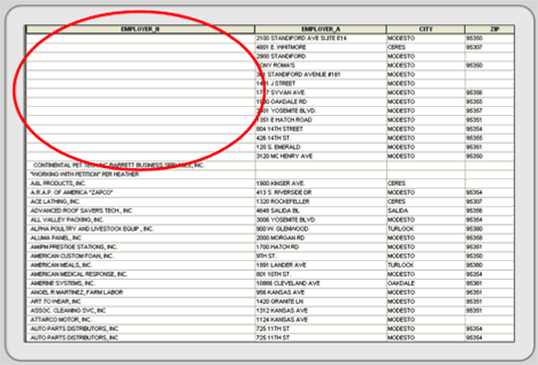Click the 'AMERICAN MEALS, INC.' cell
The height and width of the screenshot is (365, 538).
tap(140, 266)
